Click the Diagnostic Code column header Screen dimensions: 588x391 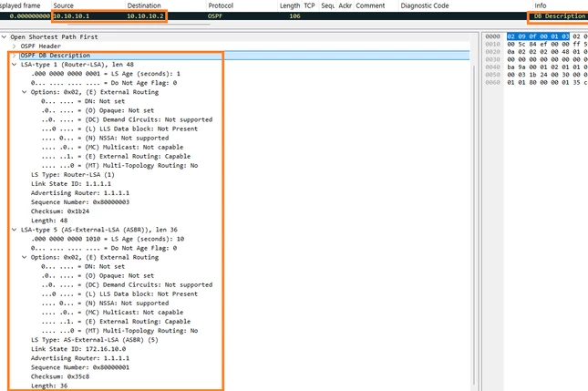[x=425, y=5]
